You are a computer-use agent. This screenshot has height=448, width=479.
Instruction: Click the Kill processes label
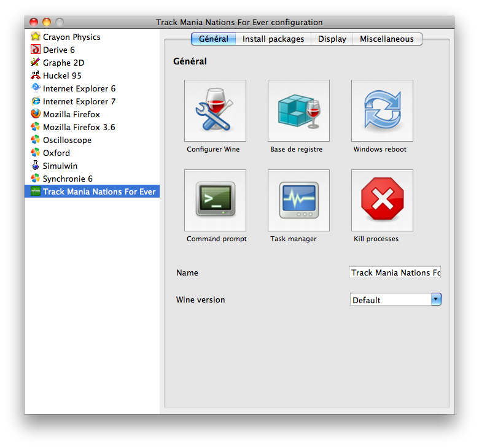376,239
